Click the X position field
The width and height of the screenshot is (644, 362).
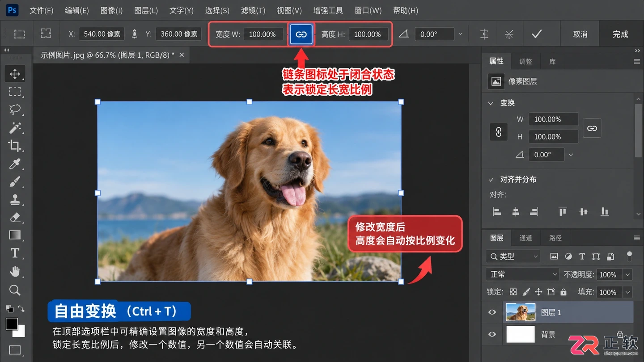[x=102, y=34]
